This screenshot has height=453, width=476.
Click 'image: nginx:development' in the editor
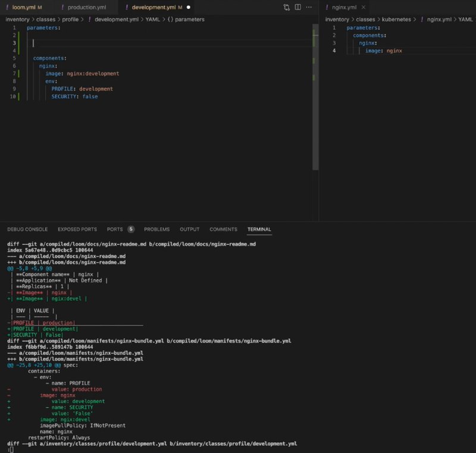(82, 74)
